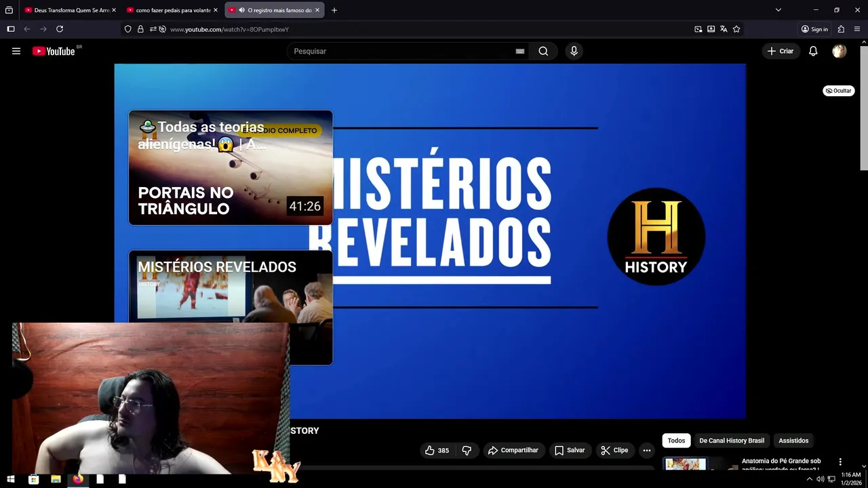Toggle the browser sidebar button

click(x=11, y=29)
